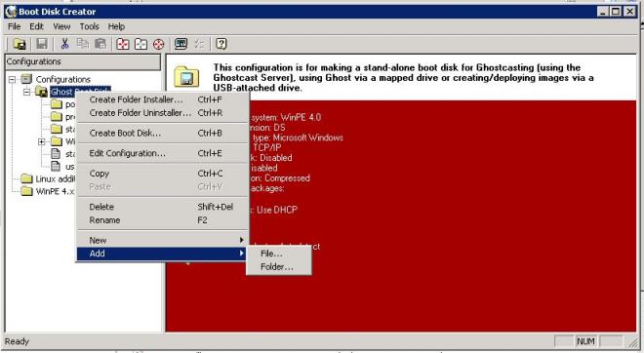This screenshot has height=353, width=644.
Task: Select Add in the context menu
Action: pyautogui.click(x=163, y=254)
